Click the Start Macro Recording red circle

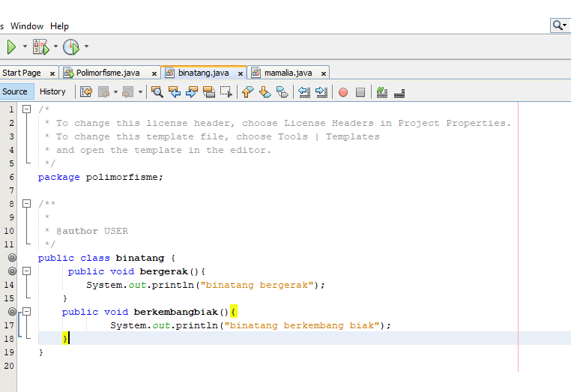[x=343, y=92]
